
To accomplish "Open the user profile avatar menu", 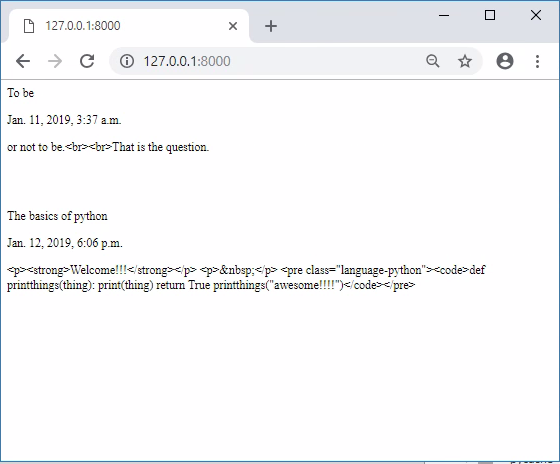I will (x=505, y=61).
